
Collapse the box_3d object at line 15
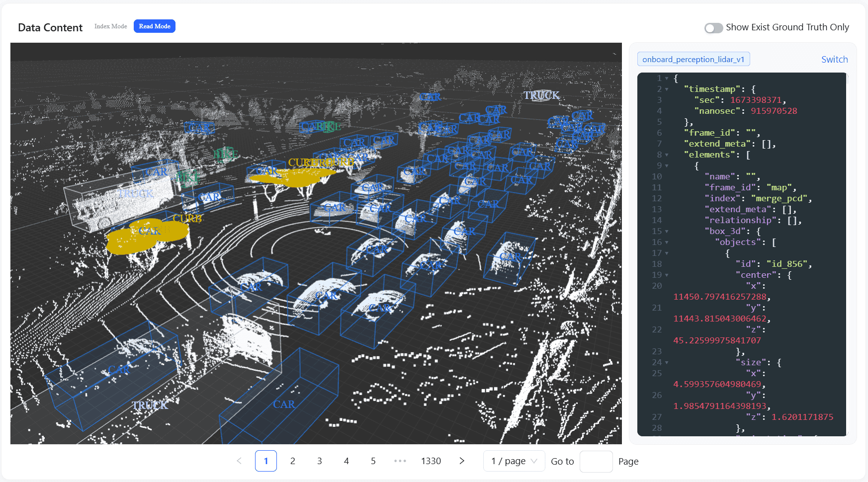point(667,232)
